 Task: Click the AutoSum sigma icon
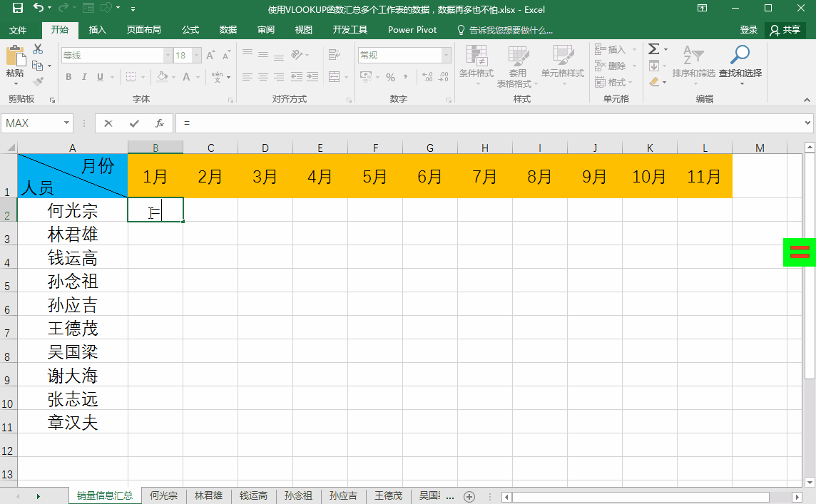(x=653, y=49)
